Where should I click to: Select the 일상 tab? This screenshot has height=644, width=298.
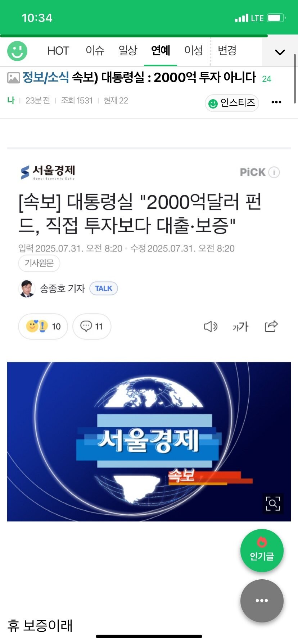pos(128,51)
